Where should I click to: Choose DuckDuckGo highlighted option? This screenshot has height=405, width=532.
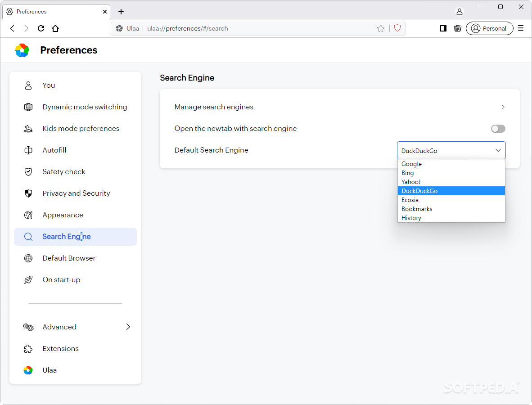click(451, 191)
